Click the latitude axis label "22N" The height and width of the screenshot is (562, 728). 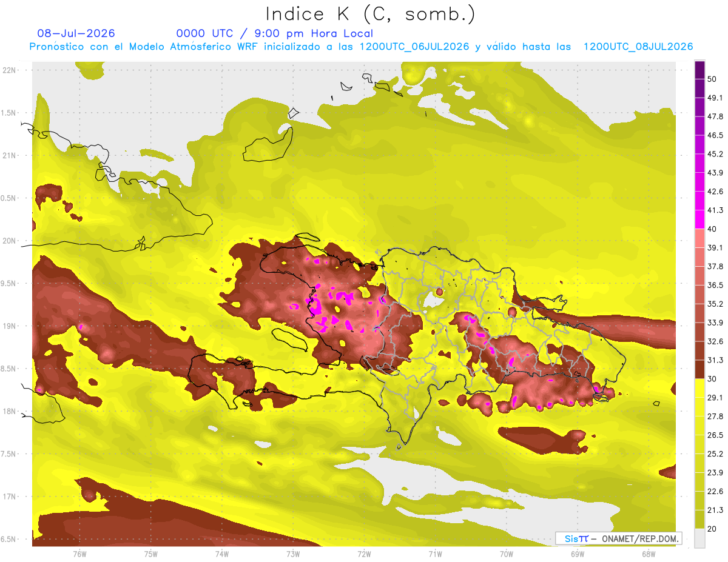(9, 70)
